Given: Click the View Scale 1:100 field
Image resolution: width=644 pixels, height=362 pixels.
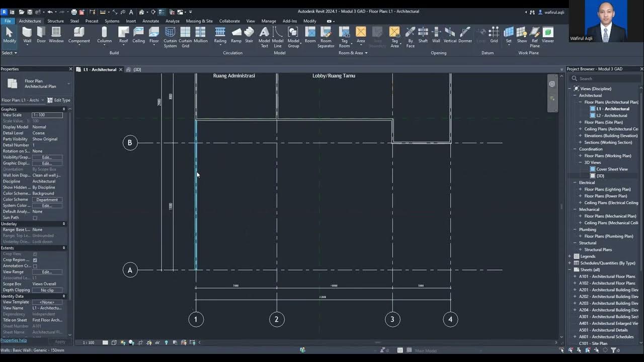Looking at the screenshot, I should (47, 115).
